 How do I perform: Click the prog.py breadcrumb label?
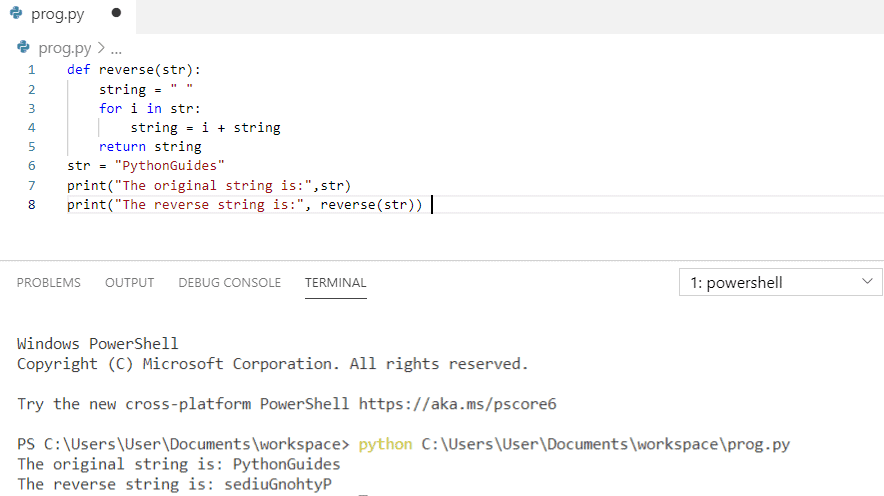pyautogui.click(x=64, y=48)
